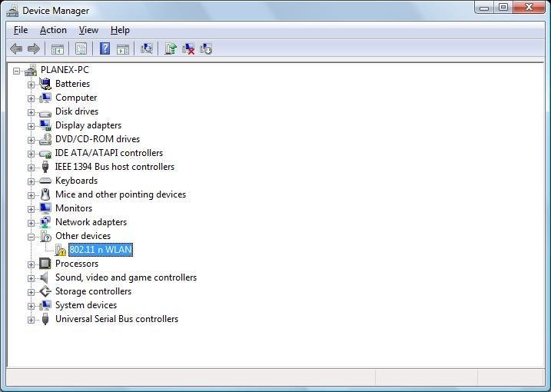The height and width of the screenshot is (392, 551).
Task: Click the Disable device toolbar icon
Action: coord(206,49)
